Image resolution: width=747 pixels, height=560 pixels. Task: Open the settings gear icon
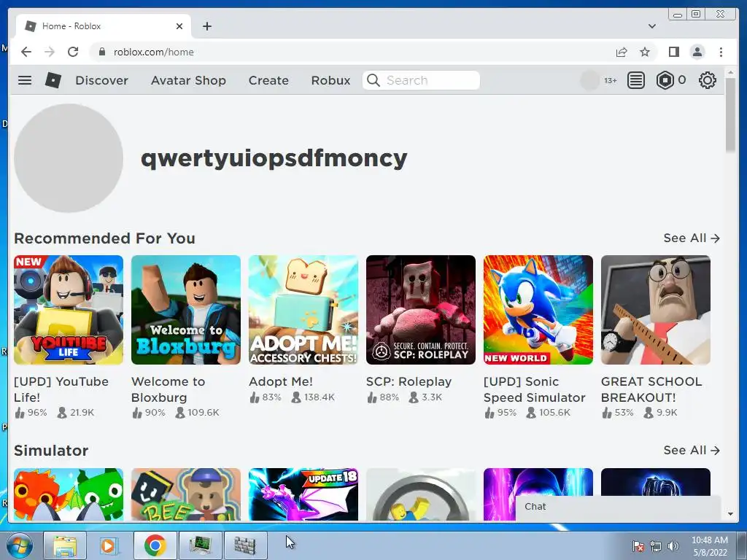(x=708, y=80)
